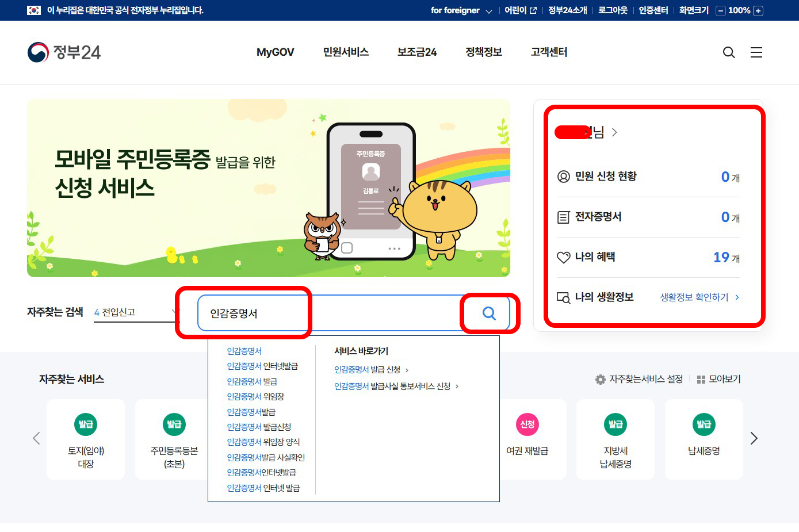
Task: Click the 정부24 logo
Action: (64, 52)
